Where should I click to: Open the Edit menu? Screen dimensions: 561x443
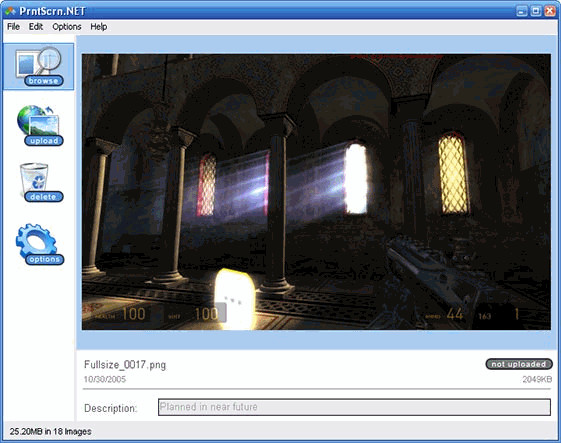[x=36, y=27]
